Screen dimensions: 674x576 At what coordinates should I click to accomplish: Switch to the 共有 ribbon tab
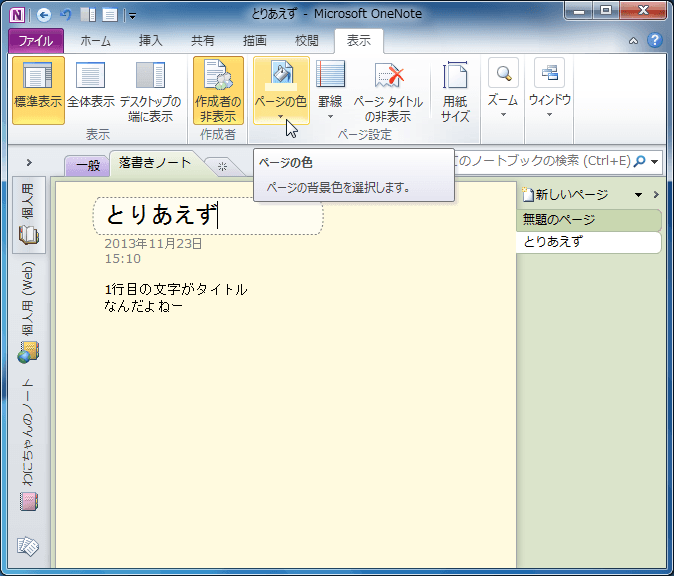coord(203,41)
